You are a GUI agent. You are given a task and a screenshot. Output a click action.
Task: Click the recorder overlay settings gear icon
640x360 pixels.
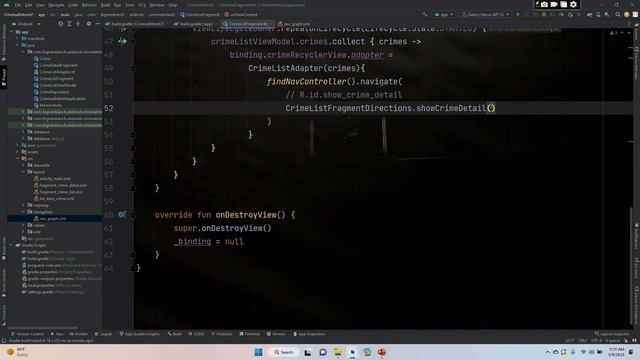[x=573, y=4]
